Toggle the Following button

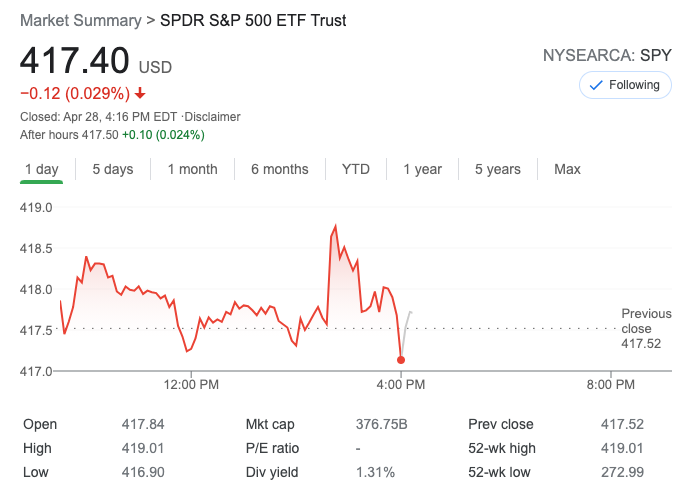point(625,85)
